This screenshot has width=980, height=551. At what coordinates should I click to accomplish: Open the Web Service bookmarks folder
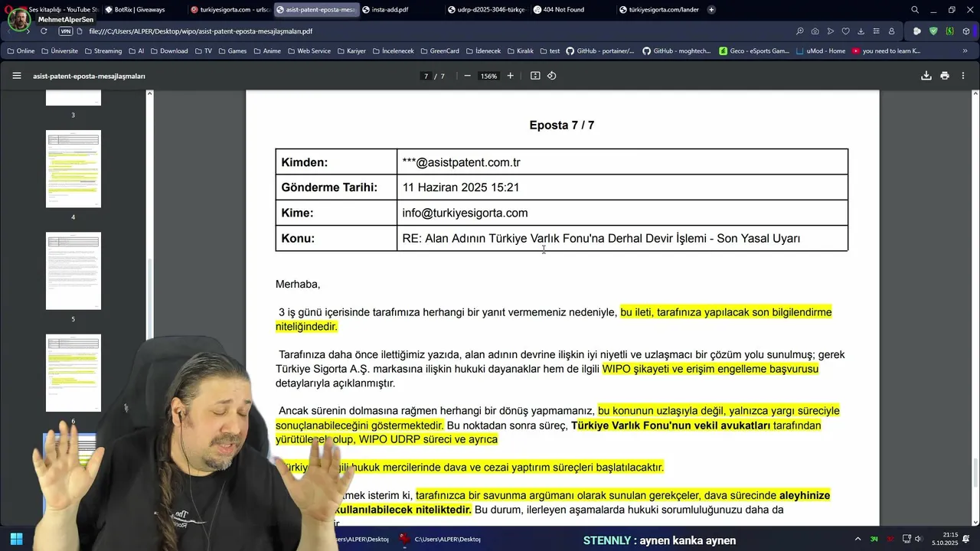(309, 51)
